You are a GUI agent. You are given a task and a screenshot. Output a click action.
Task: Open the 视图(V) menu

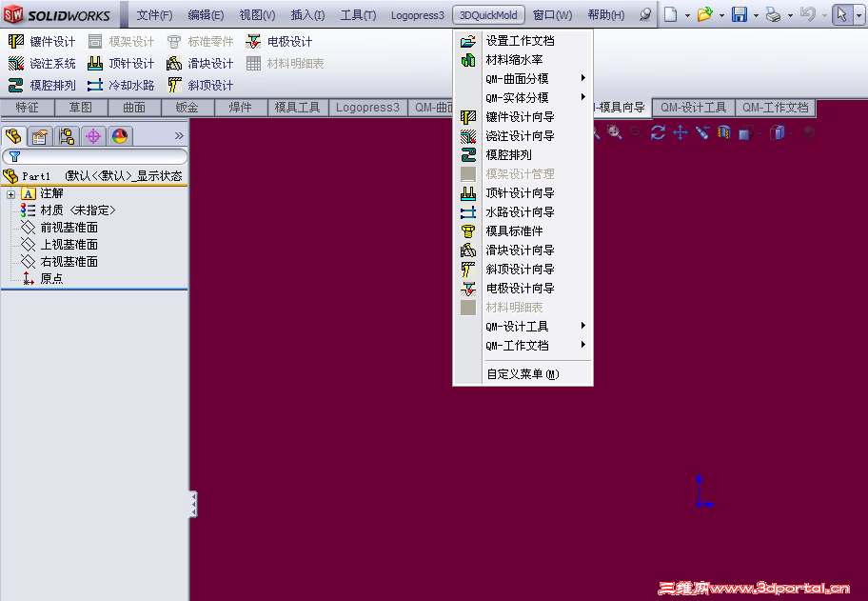(257, 15)
